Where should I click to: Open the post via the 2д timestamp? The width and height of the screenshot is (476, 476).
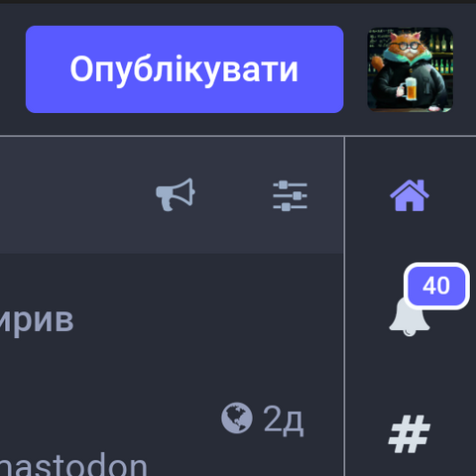[x=283, y=419]
